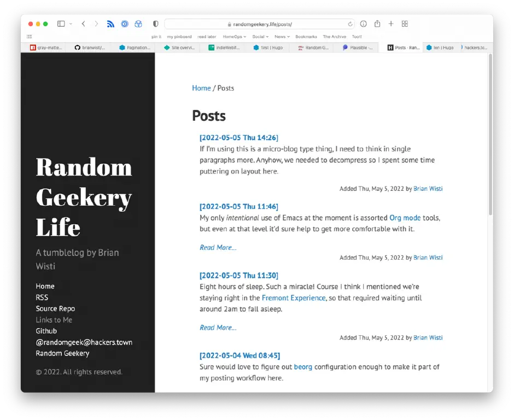Image resolution: width=514 pixels, height=420 pixels.
Task: Open a new tab with the plus icon
Action: coord(391,24)
